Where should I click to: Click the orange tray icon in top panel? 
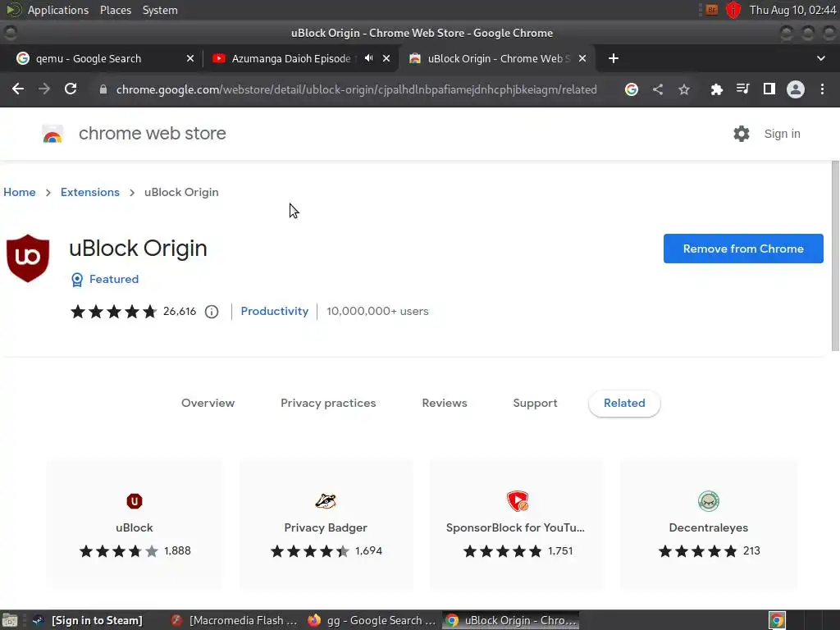(711, 10)
